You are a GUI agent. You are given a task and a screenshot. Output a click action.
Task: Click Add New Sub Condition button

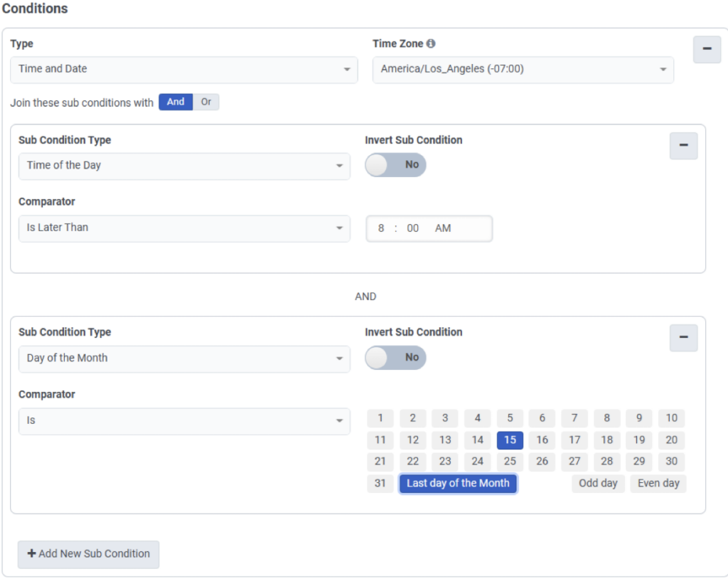coord(88,554)
